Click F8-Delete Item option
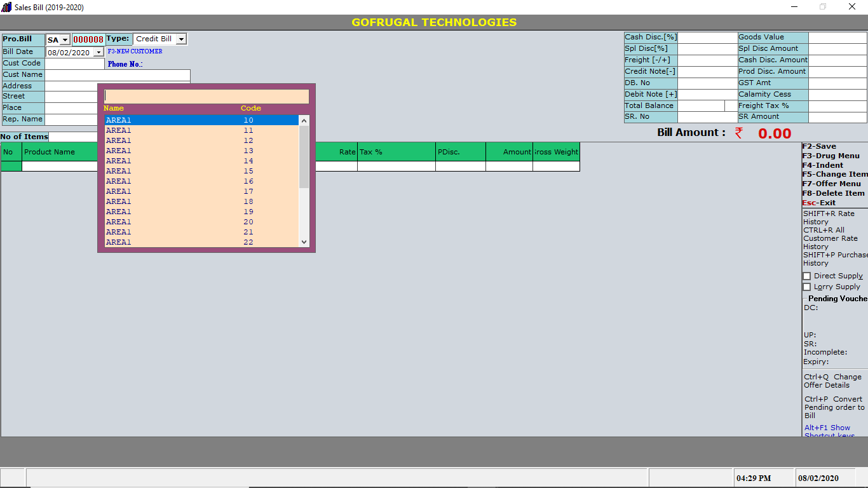 pos(833,193)
